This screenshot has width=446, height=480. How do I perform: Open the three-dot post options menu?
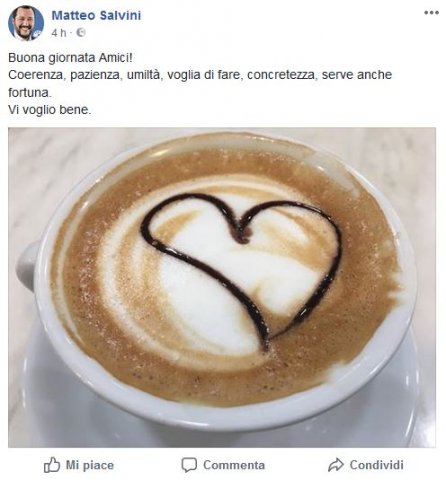pos(431,13)
